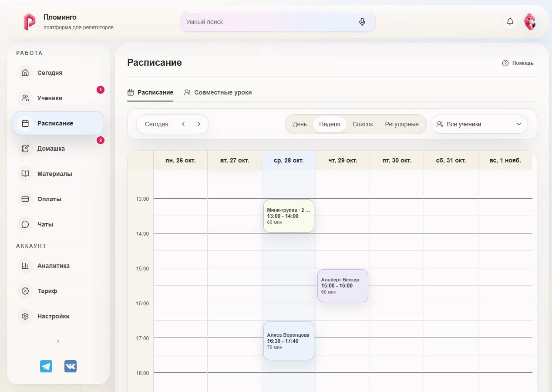Select the Расписание tab under the heading
The width and height of the screenshot is (552, 392).
pos(150,92)
